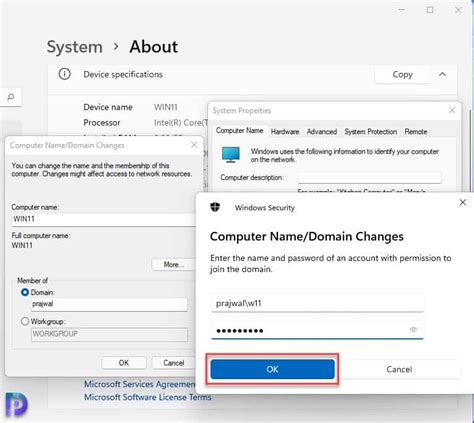This screenshot has height=423, width=474.
Task: Collapse the Device specifications section chevron
Action: point(442,74)
